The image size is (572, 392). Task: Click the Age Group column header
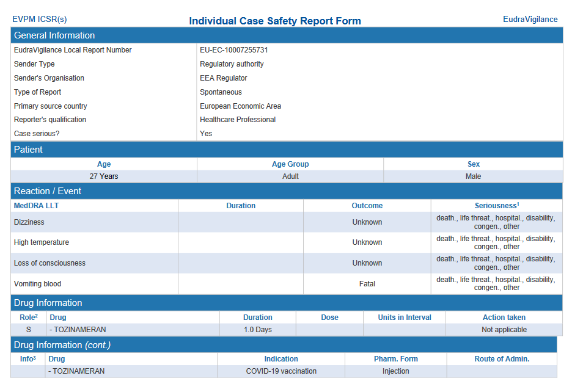pyautogui.click(x=290, y=164)
